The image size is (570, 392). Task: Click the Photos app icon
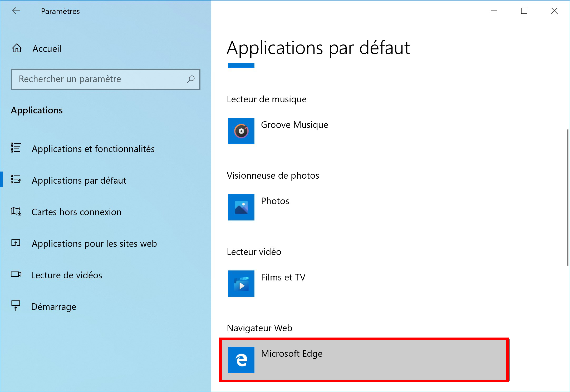pyautogui.click(x=241, y=207)
